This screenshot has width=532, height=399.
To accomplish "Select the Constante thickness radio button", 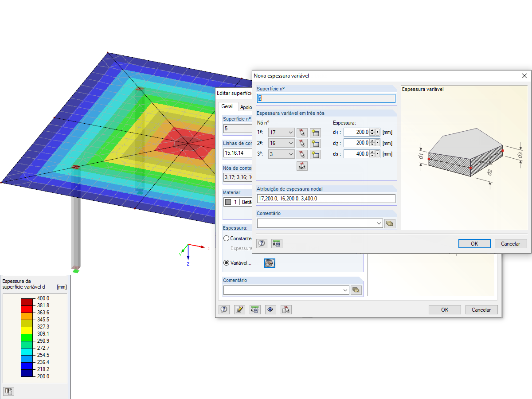I will pyautogui.click(x=227, y=239).
